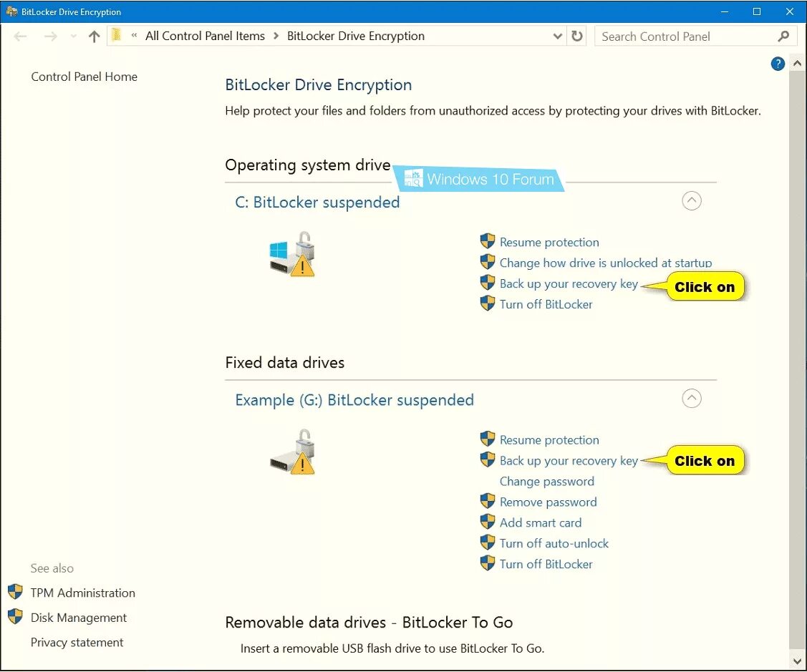Resume protection on C: drive
This screenshot has height=672, width=807.
tap(549, 243)
